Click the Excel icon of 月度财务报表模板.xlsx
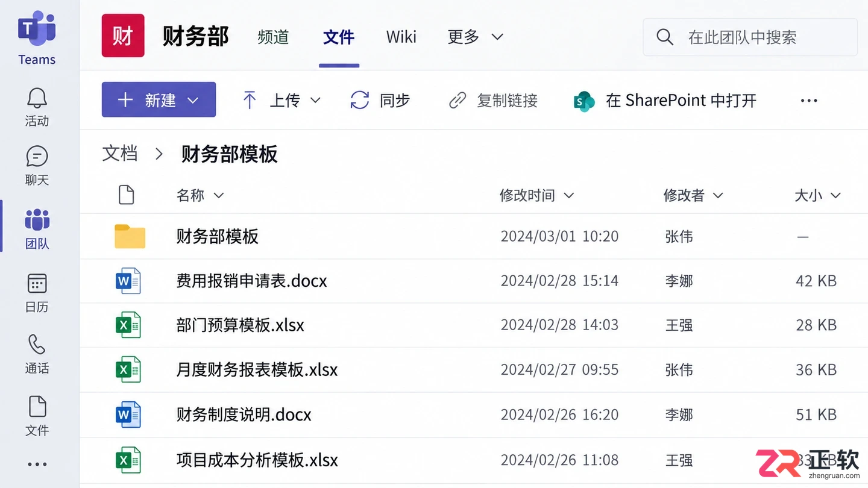Screen dimensions: 868x488 point(128,369)
